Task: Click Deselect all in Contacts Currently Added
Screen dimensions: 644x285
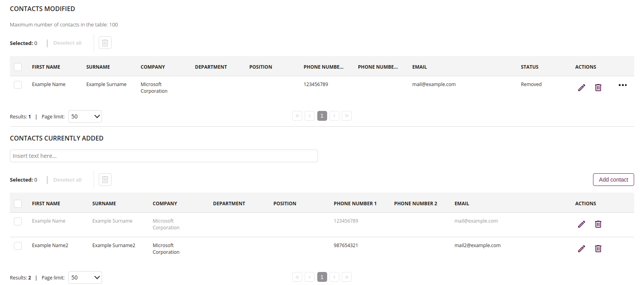Action: [68, 180]
